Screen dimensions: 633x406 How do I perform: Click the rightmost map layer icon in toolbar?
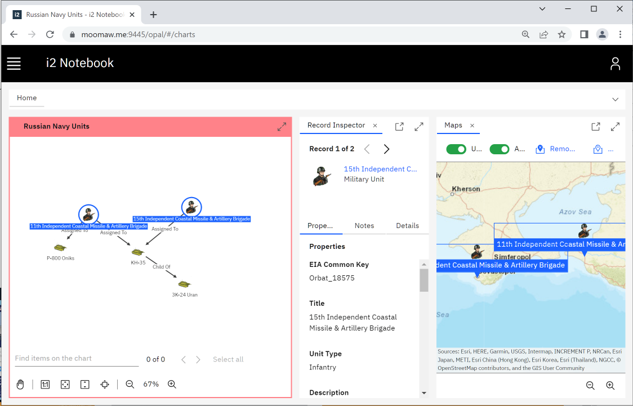[x=597, y=149]
